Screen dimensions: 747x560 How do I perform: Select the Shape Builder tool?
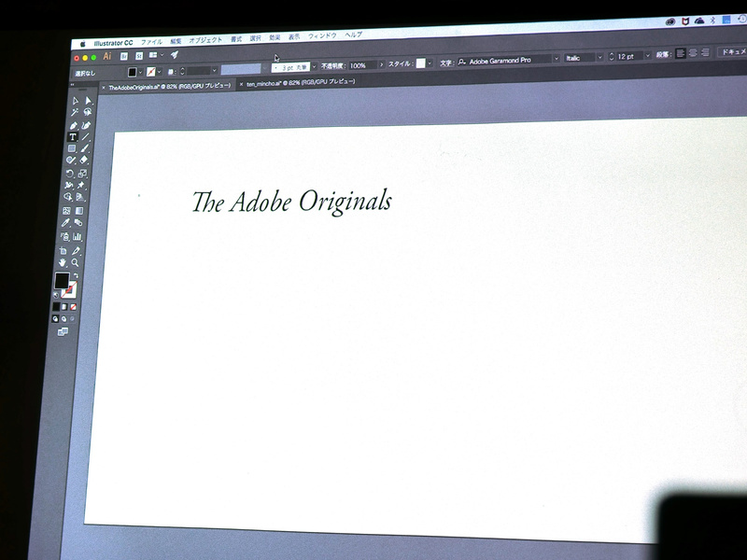68,197
